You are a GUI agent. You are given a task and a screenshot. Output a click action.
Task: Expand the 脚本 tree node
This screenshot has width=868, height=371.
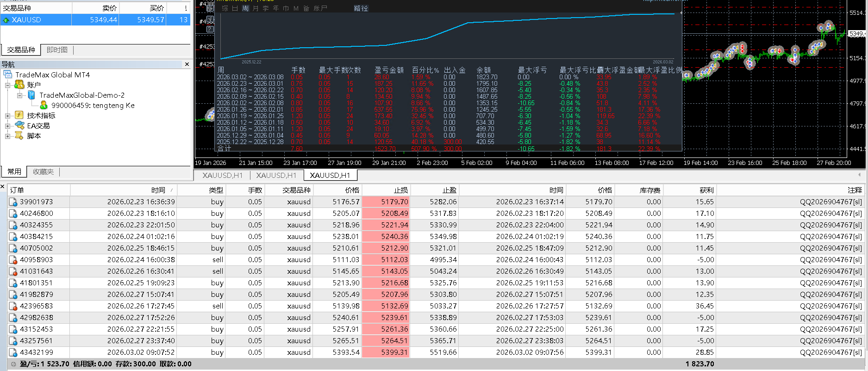click(x=7, y=136)
